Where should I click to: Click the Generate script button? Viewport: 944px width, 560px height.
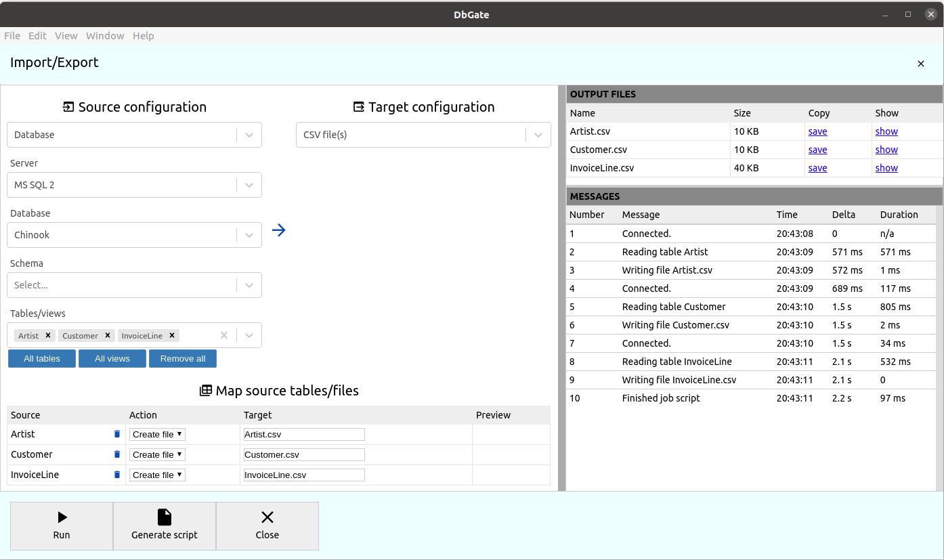(x=165, y=525)
